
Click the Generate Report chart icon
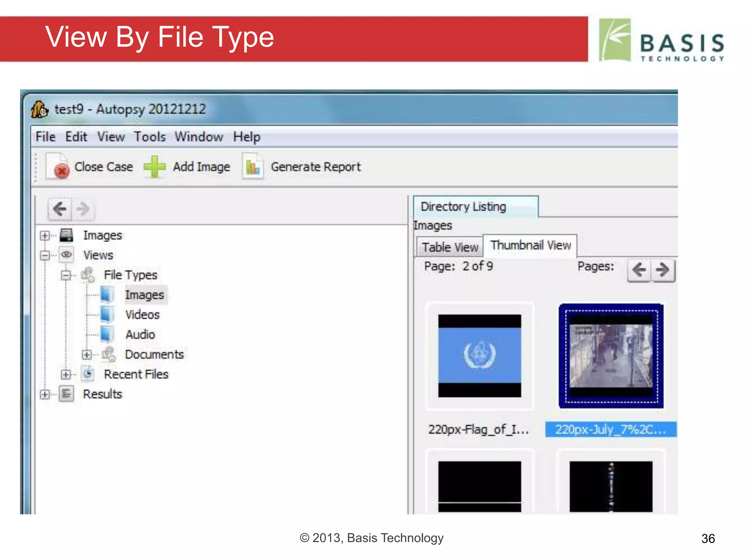[x=253, y=167]
